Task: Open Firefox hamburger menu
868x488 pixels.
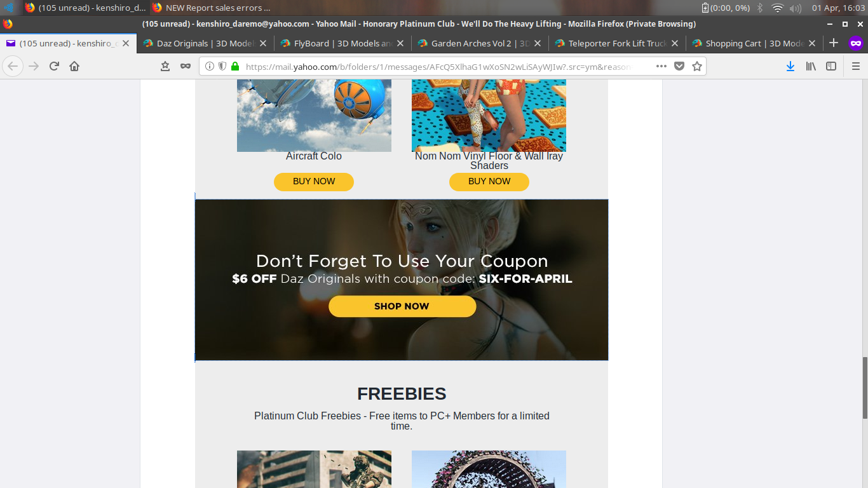Action: click(855, 66)
